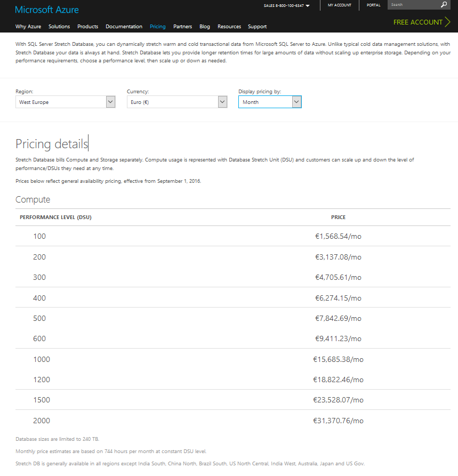The height and width of the screenshot is (476, 458).
Task: Open the Support menu item
Action: [257, 27]
